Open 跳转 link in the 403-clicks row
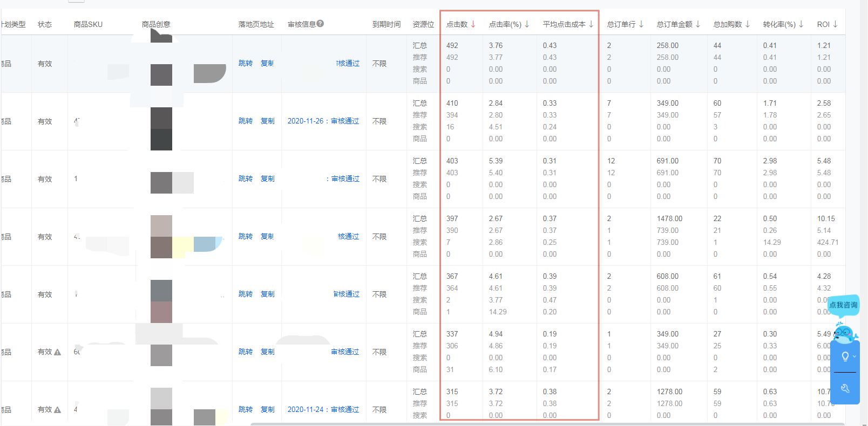 (246, 179)
